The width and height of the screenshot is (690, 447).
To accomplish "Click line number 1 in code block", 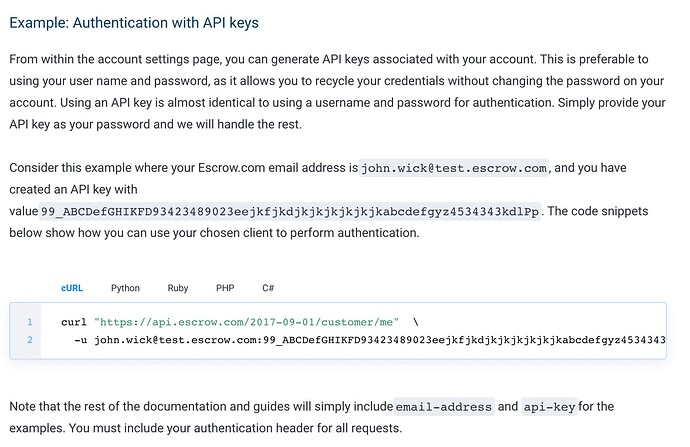I will [29, 322].
